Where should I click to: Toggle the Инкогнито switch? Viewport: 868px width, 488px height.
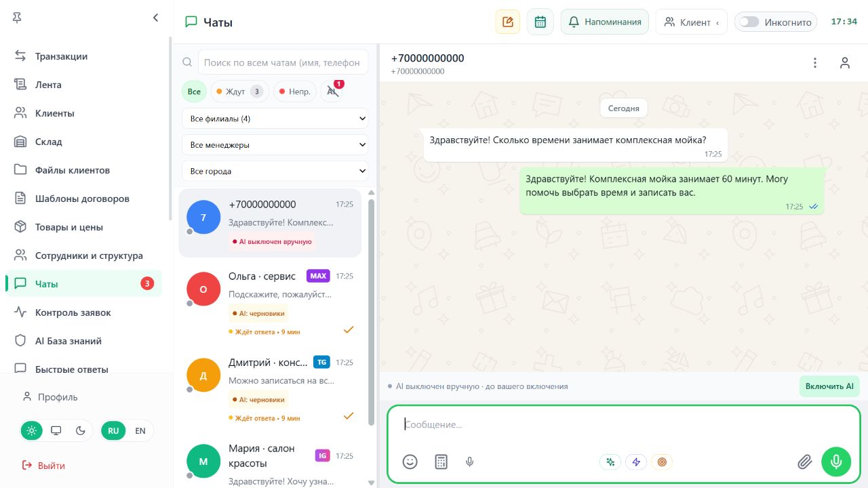tap(749, 22)
